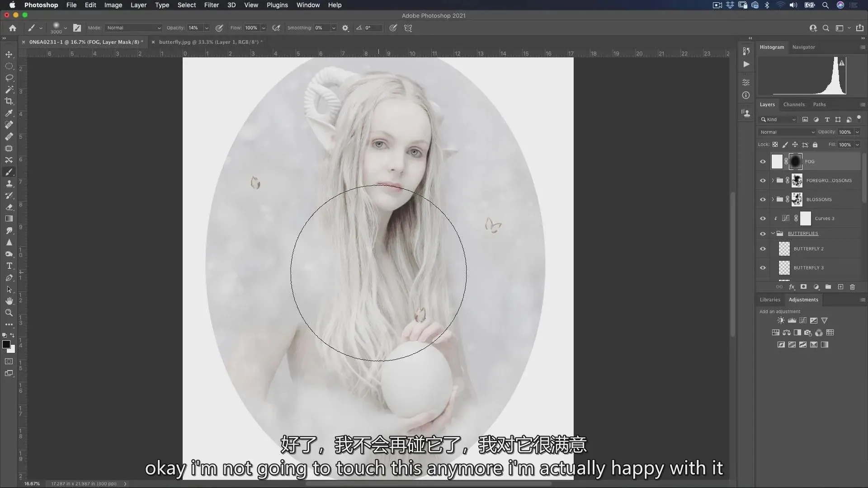Select the Horizontal Type tool
This screenshot has height=488, width=868.
[9, 266]
